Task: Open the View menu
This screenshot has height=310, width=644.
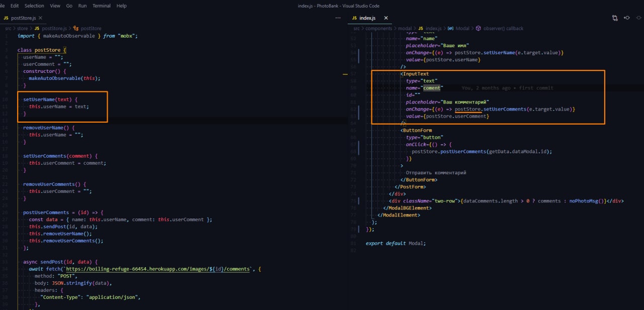Action: [55, 6]
